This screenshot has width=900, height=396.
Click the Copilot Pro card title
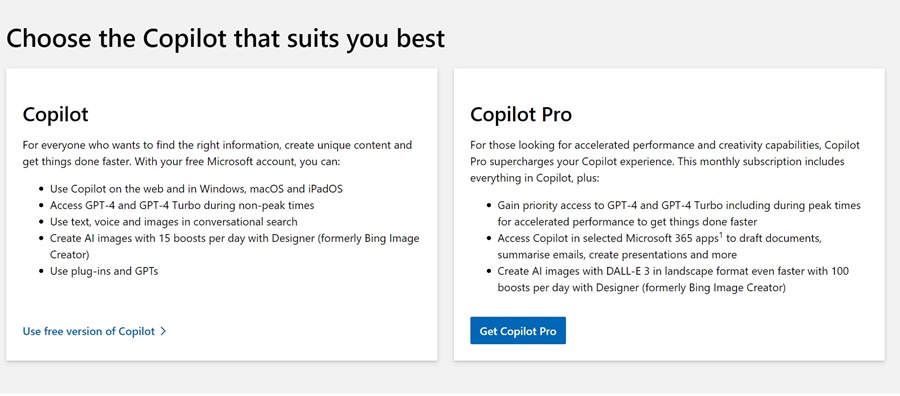[x=521, y=115]
